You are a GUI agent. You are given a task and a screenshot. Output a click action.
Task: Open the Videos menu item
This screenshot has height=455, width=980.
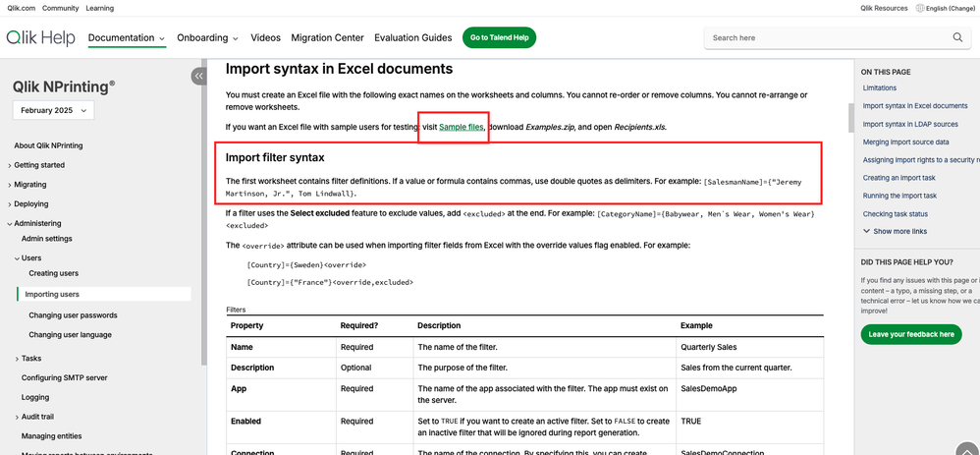(x=266, y=37)
